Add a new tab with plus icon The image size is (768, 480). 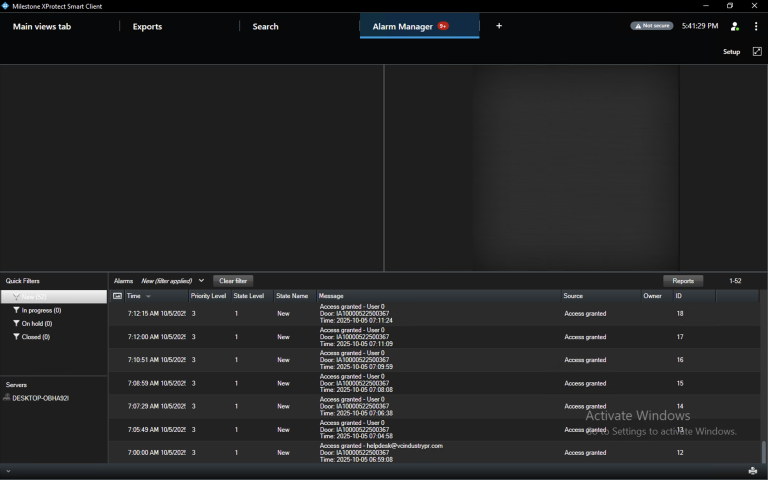pyautogui.click(x=499, y=26)
